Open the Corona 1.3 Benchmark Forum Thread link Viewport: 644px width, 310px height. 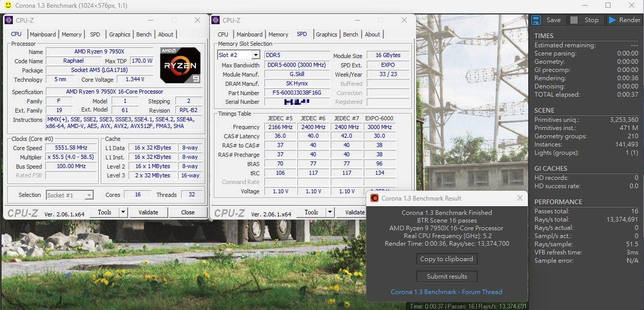(x=446, y=291)
